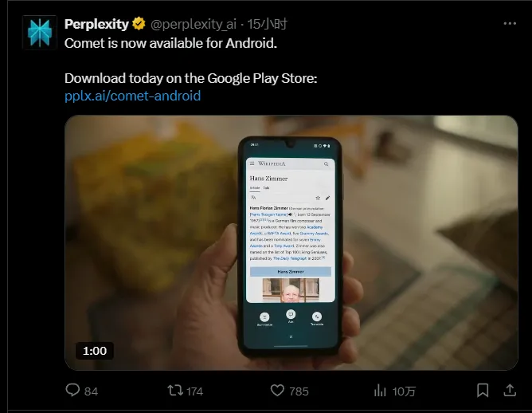Viewport: 532px width, 413px height.
Task: Open the tweet's three-dot more menu
Action: [x=510, y=23]
